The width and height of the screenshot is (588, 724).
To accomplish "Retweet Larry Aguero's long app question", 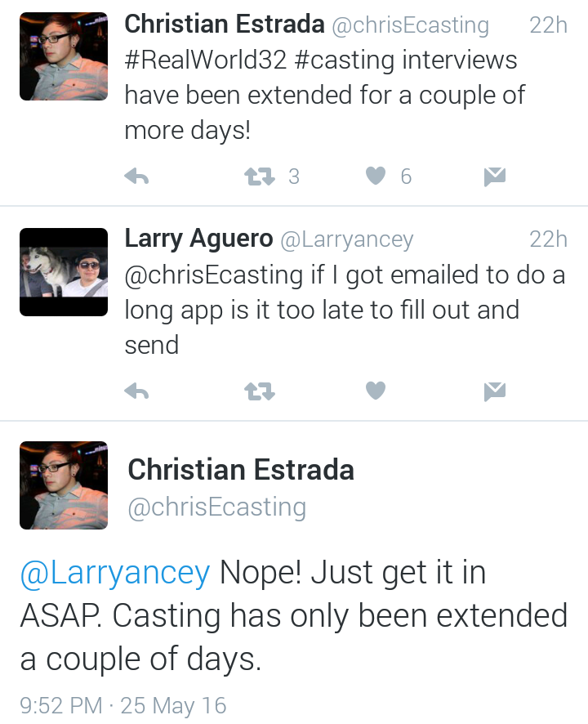I will tap(260, 391).
